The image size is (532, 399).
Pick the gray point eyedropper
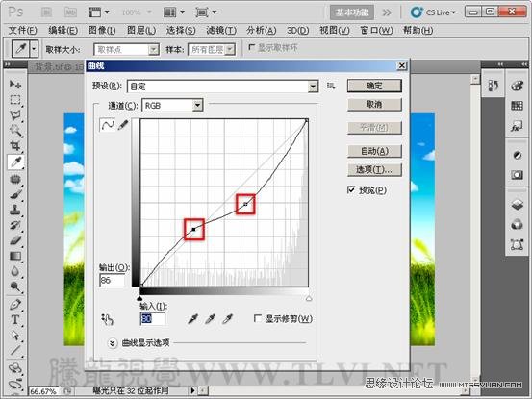coord(211,318)
